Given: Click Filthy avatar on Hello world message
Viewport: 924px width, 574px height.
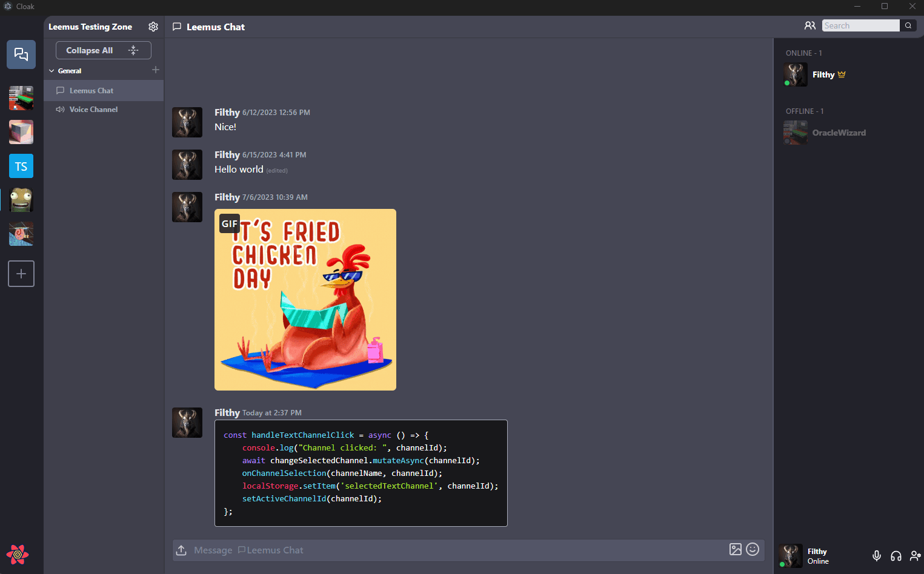Looking at the screenshot, I should 187,165.
